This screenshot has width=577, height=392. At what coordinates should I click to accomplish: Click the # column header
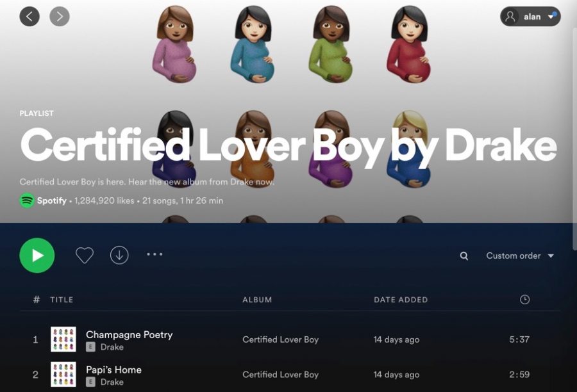36,299
